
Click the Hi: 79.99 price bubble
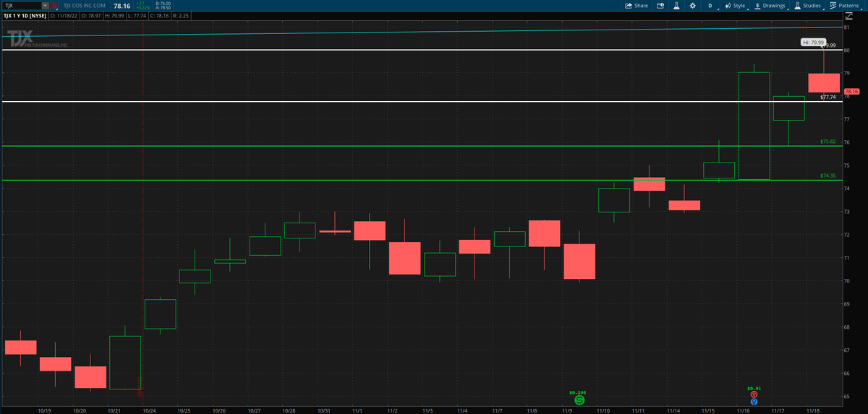point(814,43)
